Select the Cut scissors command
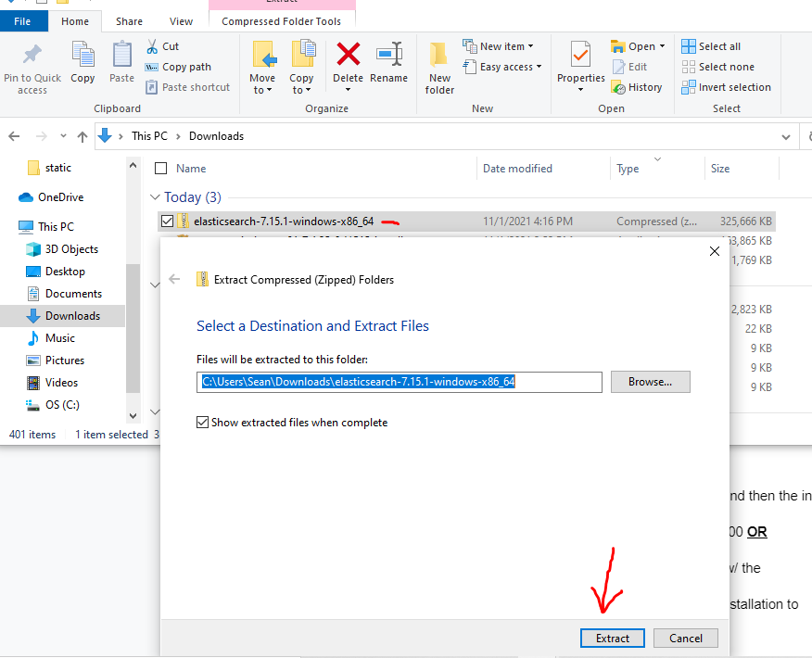The width and height of the screenshot is (812, 658). 162,46
